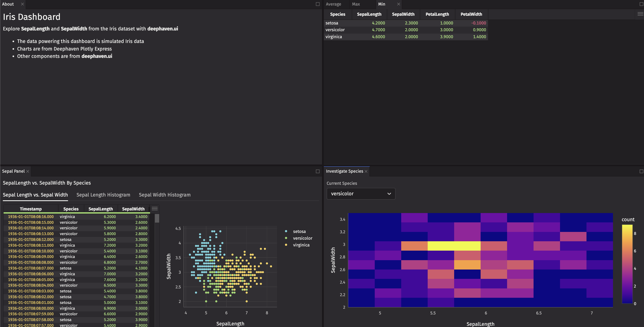644x327 pixels.
Task: Maximize the About panel
Action: pyautogui.click(x=317, y=4)
